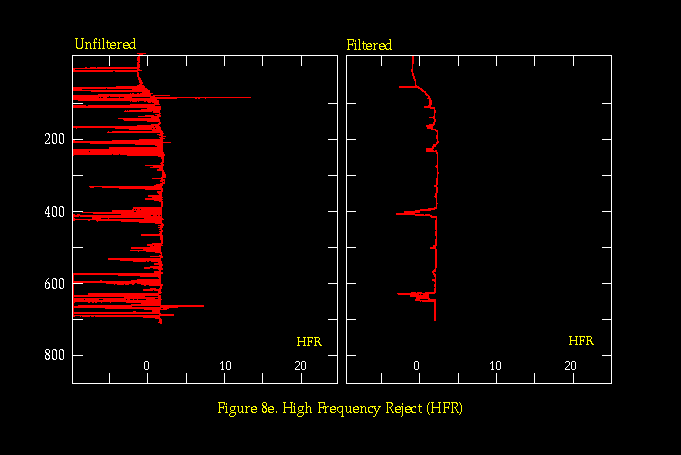The image size is (681, 455).
Task: Click the HFR label in unfiltered plot
Action: tap(309, 342)
